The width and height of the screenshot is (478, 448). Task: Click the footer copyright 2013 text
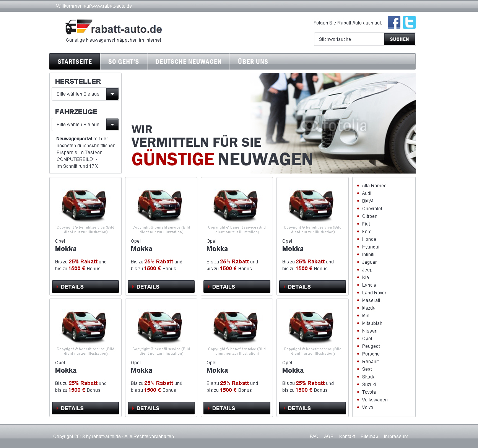point(114,437)
